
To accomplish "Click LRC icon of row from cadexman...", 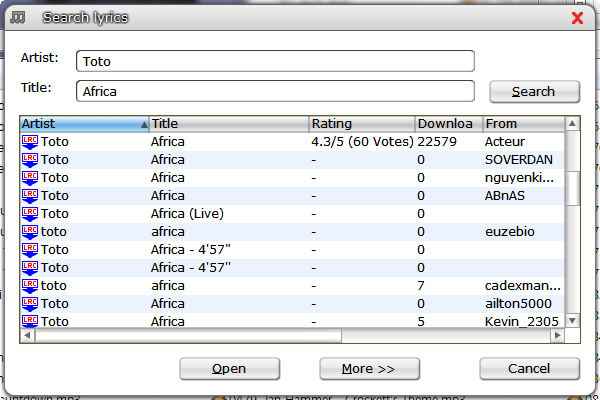I will [x=30, y=286].
